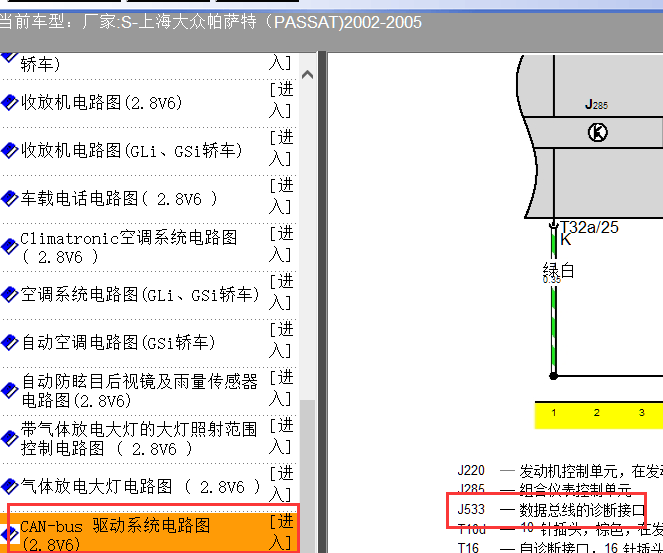The width and height of the screenshot is (663, 553).
Task: Click 进入 link for Climatronic空调系统电路图
Action: pyautogui.click(x=282, y=244)
